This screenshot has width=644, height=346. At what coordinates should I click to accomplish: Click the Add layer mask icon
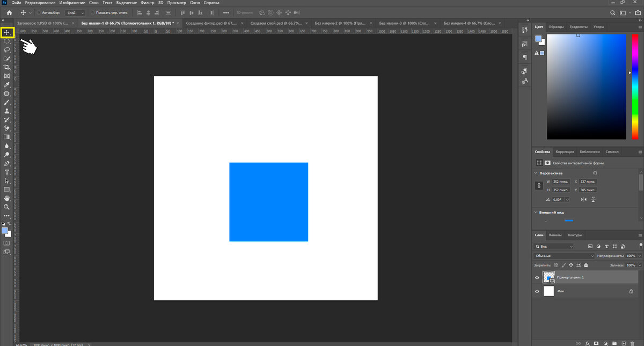[596, 342]
